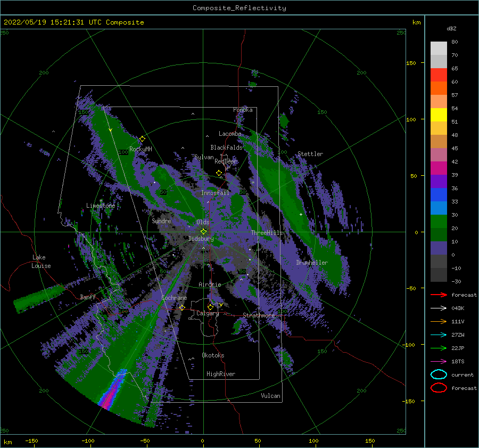This screenshot has height=448, width=479.
Task: Click the purple 36-39 dBZ color swatch
Action: (x=439, y=182)
